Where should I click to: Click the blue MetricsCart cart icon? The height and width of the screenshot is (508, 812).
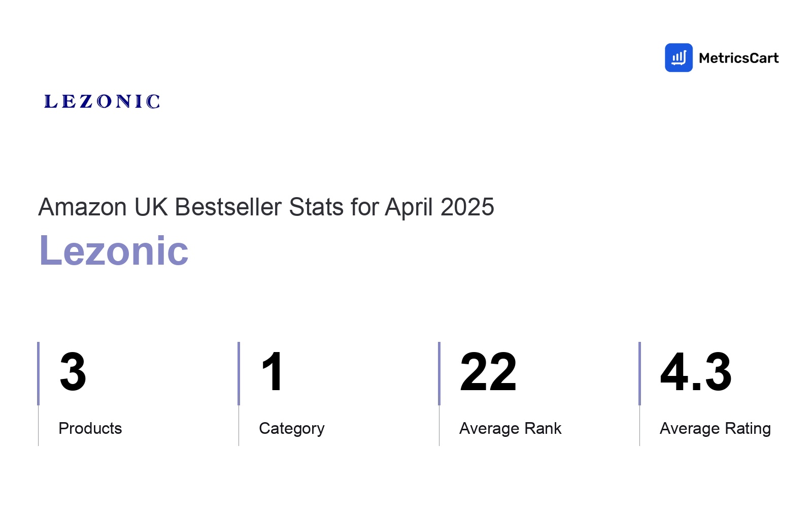[679, 57]
